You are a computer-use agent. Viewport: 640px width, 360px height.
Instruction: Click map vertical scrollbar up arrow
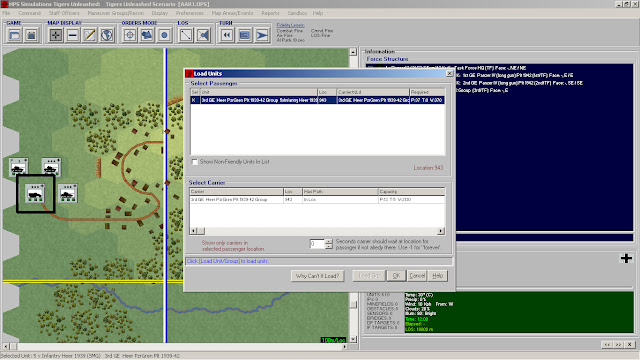tap(353, 52)
